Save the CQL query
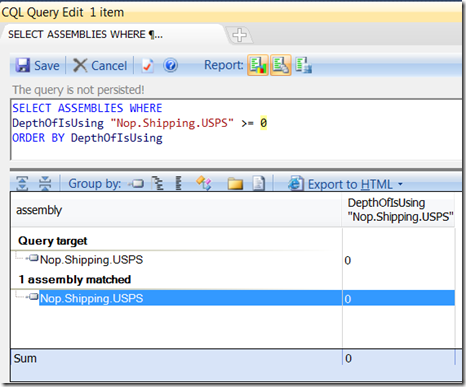 [x=38, y=65]
